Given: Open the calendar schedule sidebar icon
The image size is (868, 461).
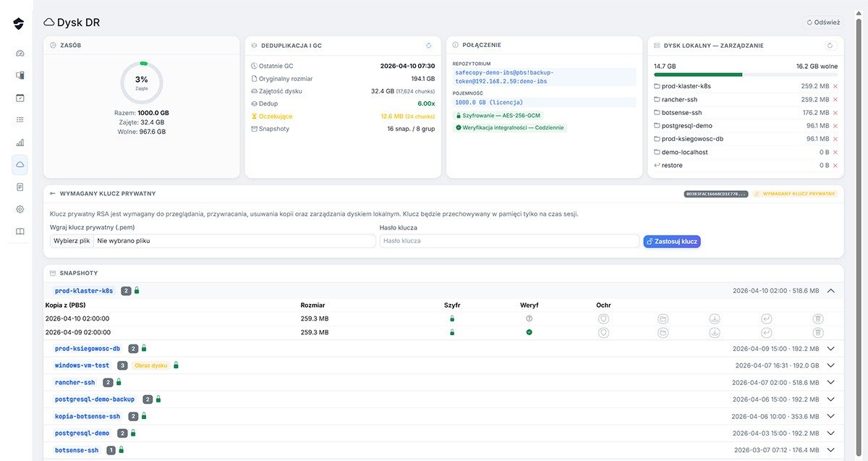Looking at the screenshot, I should [x=20, y=98].
